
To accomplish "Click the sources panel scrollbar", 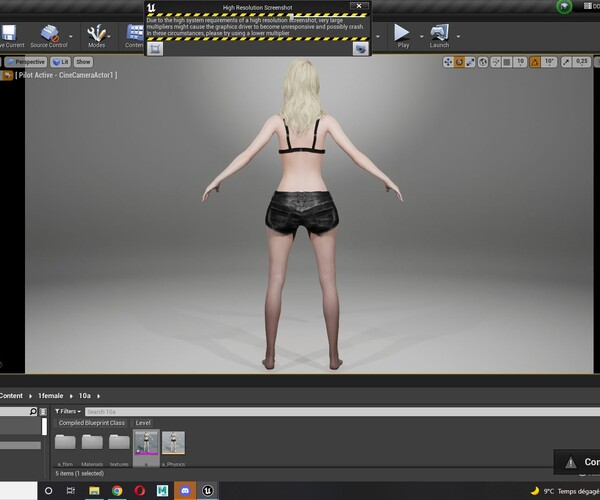I will [x=44, y=426].
